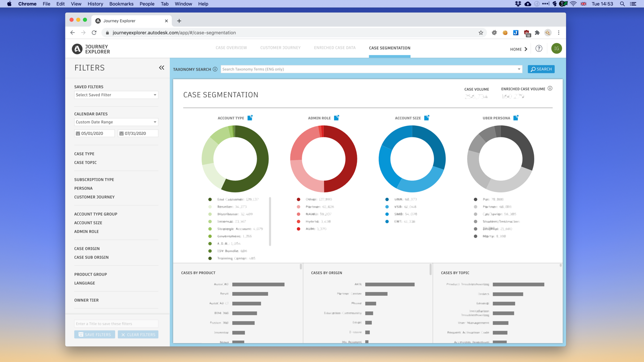Open the IG user avatar menu
Image resolution: width=644 pixels, height=362 pixels.
pos(557,48)
